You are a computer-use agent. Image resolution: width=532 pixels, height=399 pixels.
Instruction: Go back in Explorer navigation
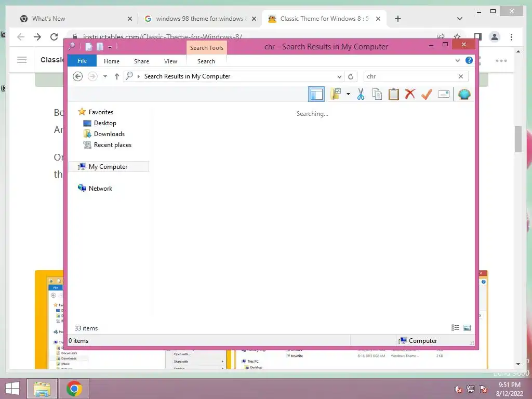[78, 76]
